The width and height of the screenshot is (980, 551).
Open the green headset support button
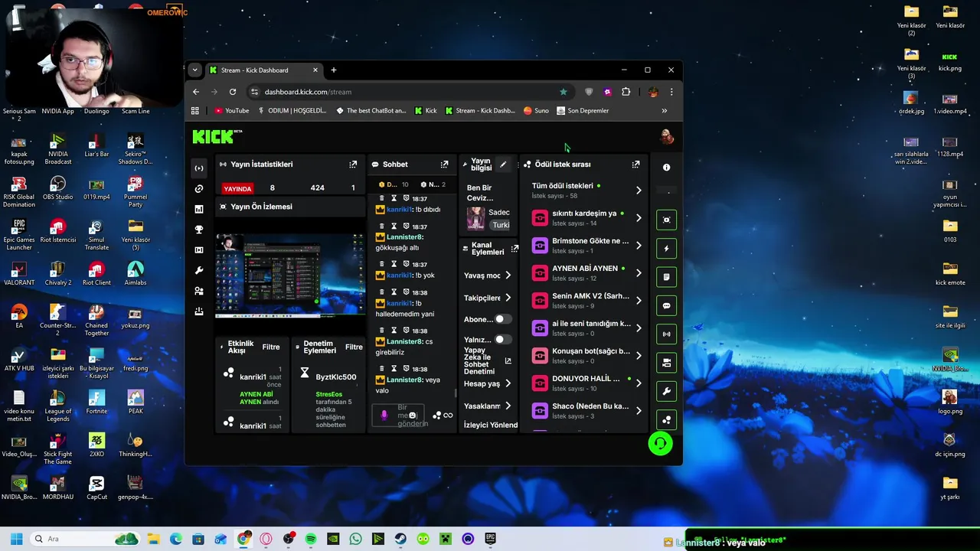click(x=660, y=443)
